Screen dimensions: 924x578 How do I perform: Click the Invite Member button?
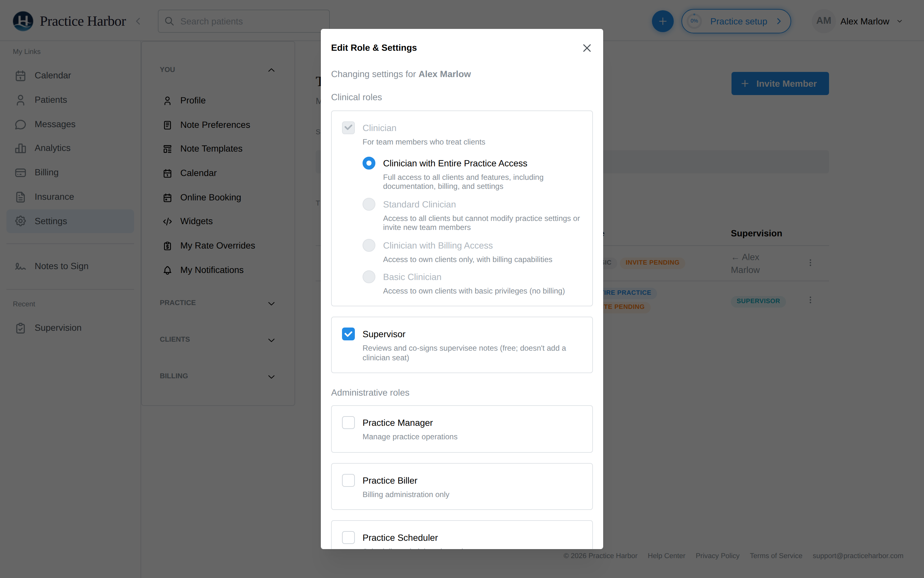pos(780,83)
